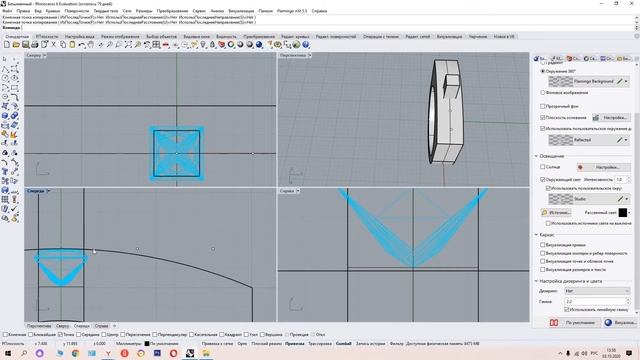Screen dimensions: 640x360
Task: Toggle the 'Визуализация кривых' checkbox
Action: pyautogui.click(x=543, y=245)
